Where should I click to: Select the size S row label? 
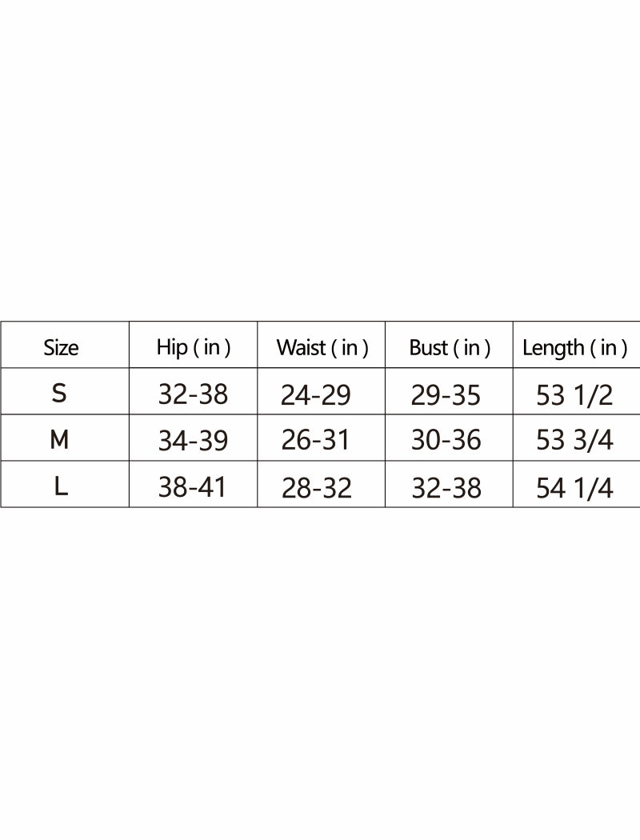(59, 394)
